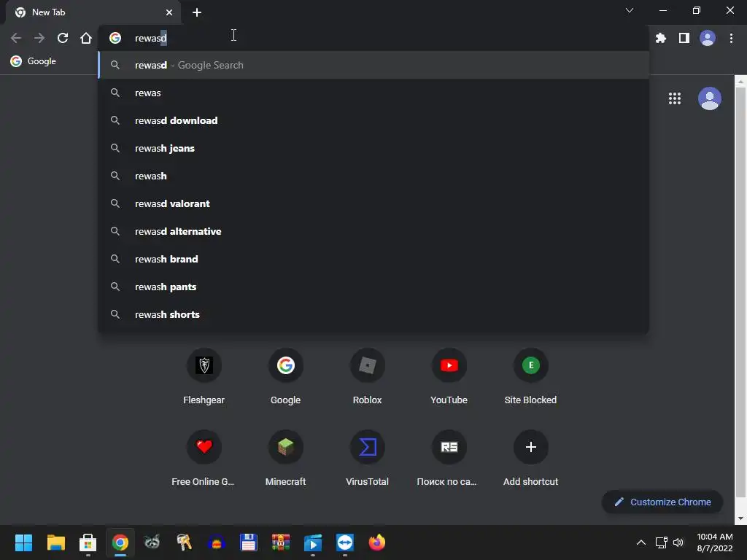Open TeamViewer from the taskbar
Viewport: 747px width, 560px height.
click(345, 542)
